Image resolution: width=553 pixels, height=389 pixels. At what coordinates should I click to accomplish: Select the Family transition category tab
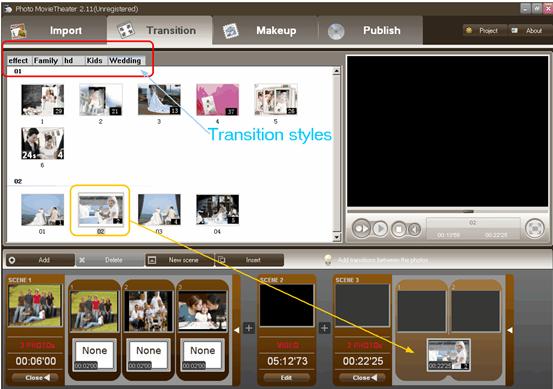pos(46,61)
